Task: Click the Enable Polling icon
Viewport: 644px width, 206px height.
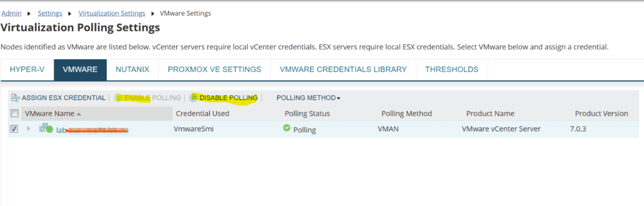Action: (x=118, y=98)
